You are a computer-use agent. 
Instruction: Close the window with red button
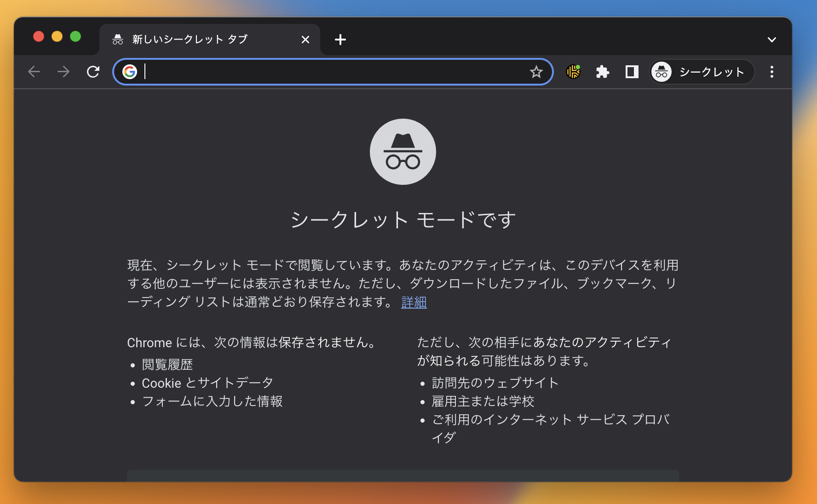[39, 36]
